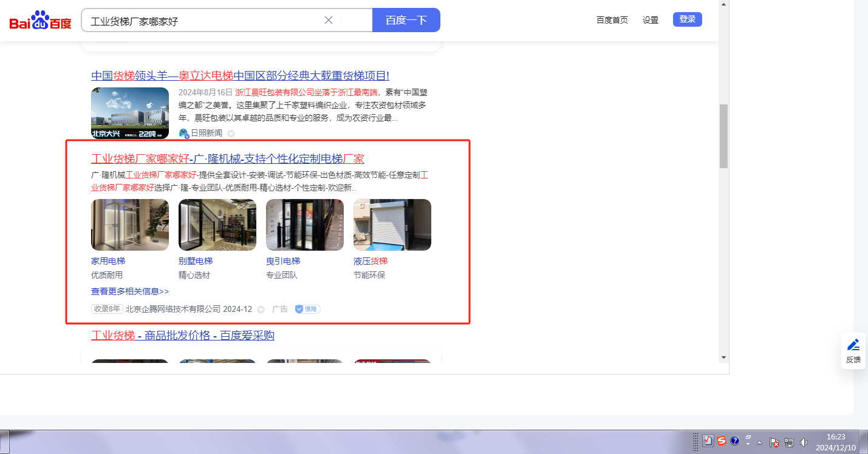868x454 pixels.
Task: Show hidden tray icons with the up arrow
Action: [x=759, y=442]
